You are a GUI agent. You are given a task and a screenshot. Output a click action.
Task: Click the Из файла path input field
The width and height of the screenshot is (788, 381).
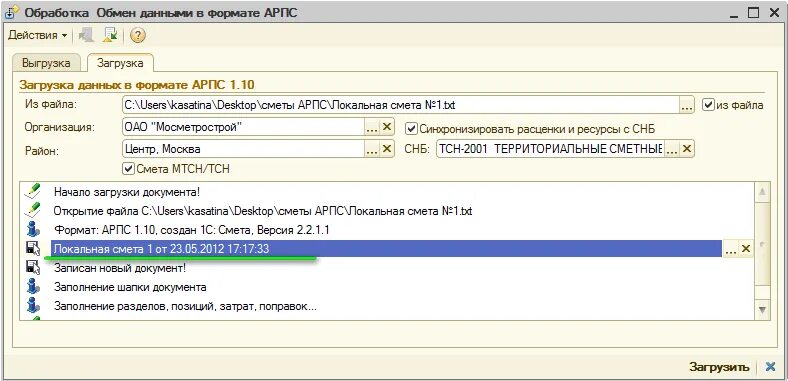(x=401, y=106)
